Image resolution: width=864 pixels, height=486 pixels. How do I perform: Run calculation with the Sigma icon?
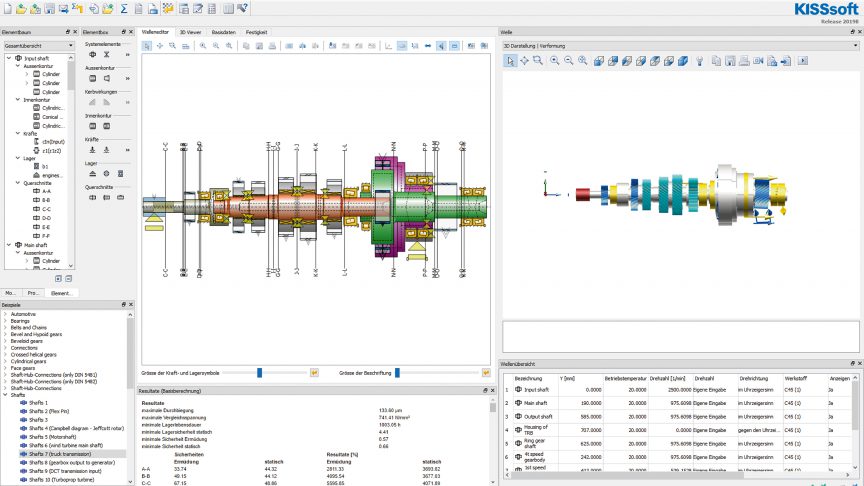124,8
